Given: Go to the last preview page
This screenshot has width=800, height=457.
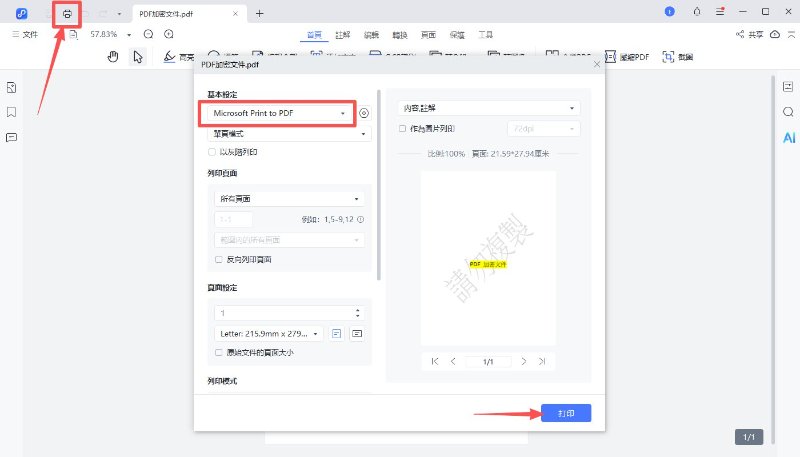Looking at the screenshot, I should [x=542, y=361].
